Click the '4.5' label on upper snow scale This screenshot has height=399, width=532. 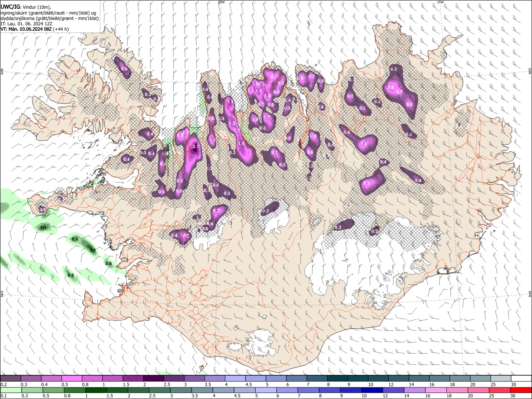pos(249,384)
